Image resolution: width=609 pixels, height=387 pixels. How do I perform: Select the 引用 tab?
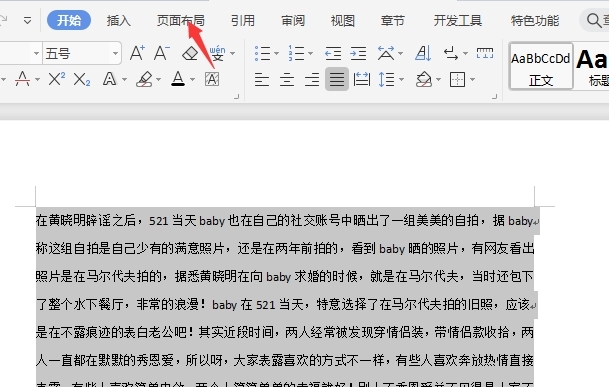pos(243,20)
